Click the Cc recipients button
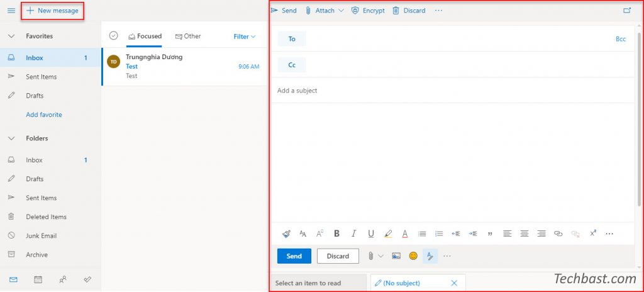 292,65
